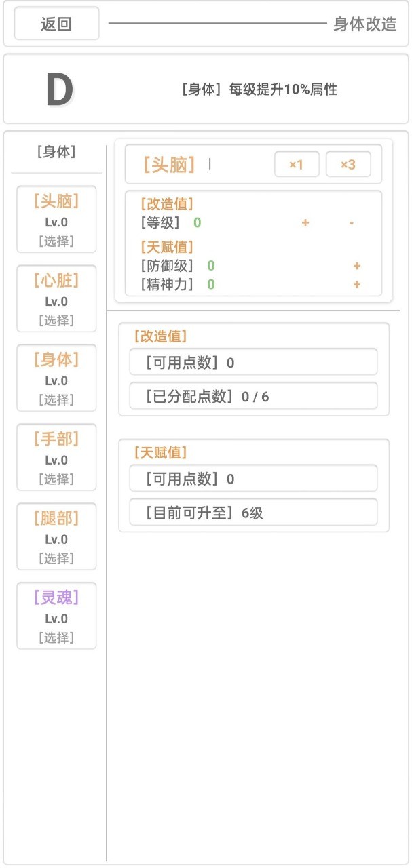412x868 pixels.
Task: Select the 心脏 body part card
Action: click(x=56, y=298)
